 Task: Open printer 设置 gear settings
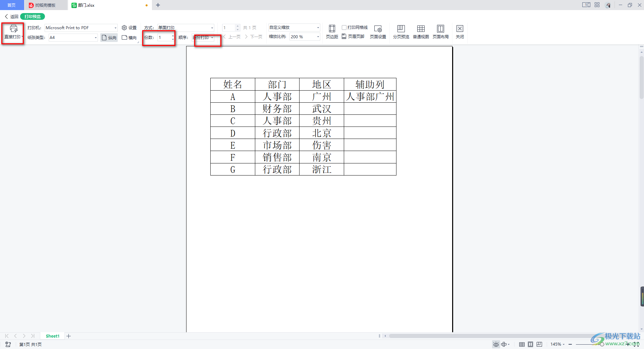click(129, 28)
